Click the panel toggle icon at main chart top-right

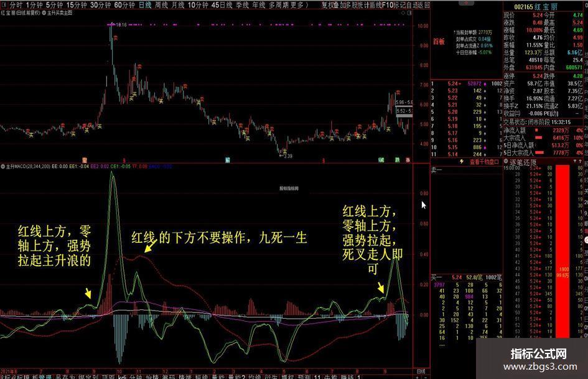pos(409,13)
